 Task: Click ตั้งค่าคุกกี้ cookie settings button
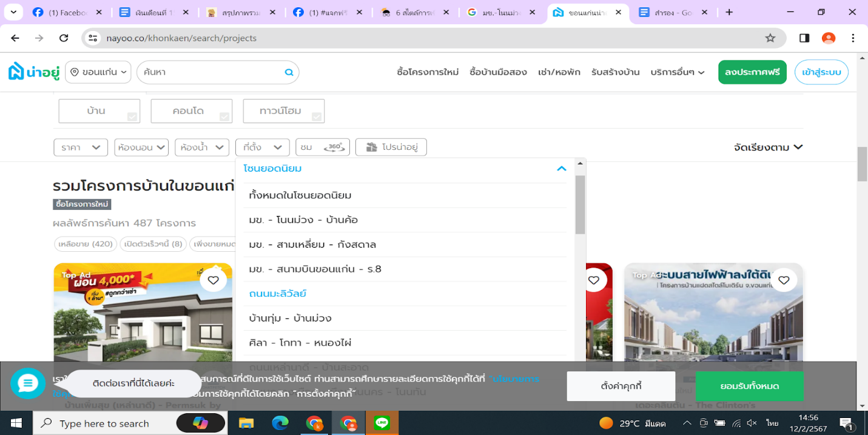[x=621, y=386]
